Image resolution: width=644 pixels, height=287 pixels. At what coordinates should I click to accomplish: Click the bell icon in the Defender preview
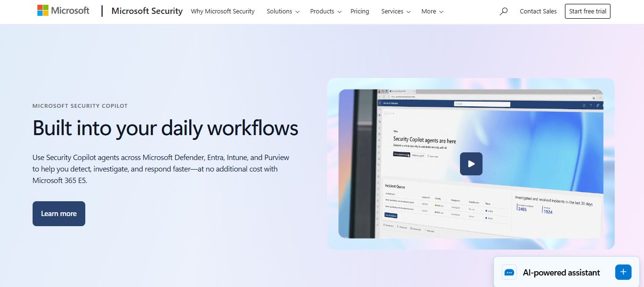click(584, 105)
